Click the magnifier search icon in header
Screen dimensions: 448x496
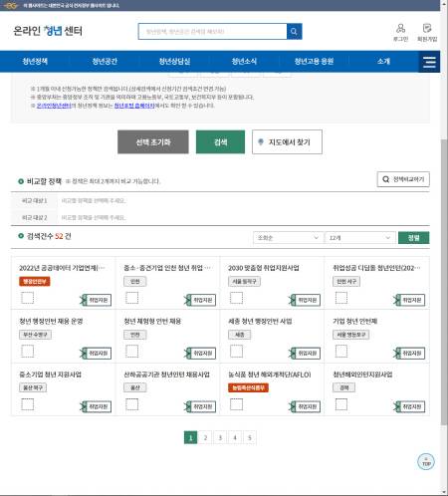tap(294, 31)
